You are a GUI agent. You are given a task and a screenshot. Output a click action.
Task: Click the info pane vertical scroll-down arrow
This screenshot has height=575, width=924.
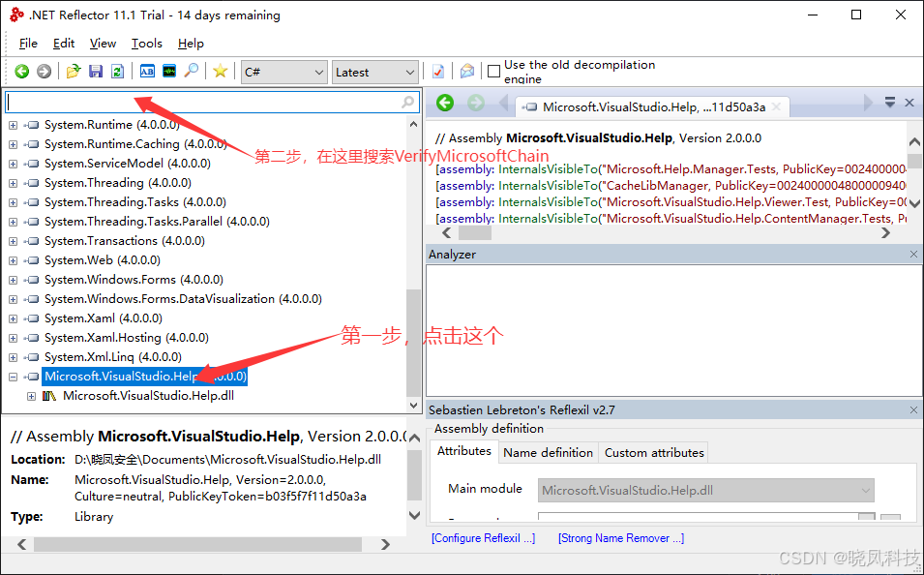pos(414,515)
